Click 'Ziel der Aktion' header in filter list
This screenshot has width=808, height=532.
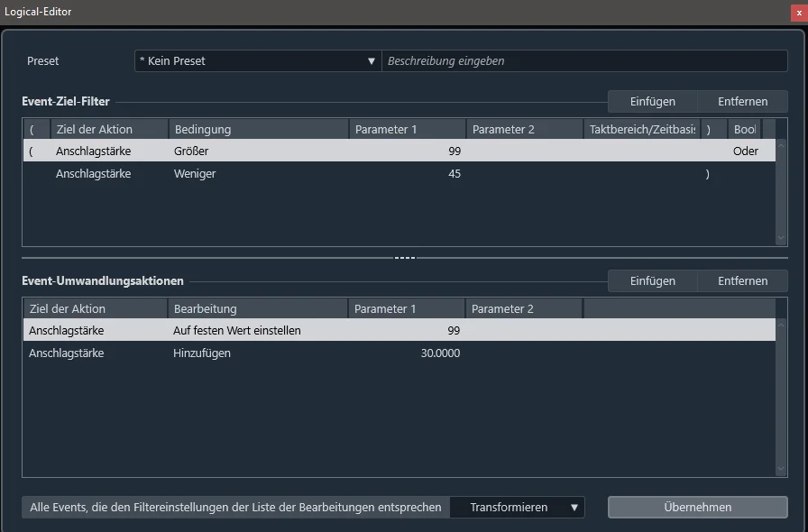109,129
